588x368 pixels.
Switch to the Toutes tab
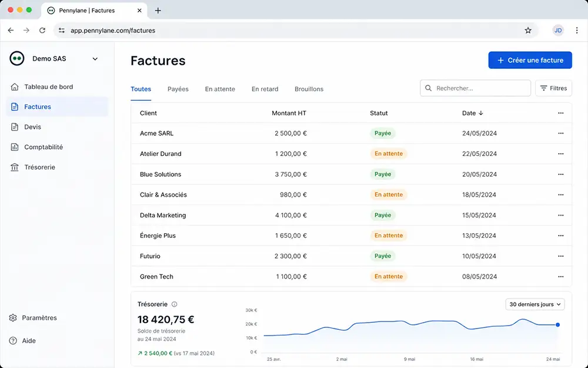(141, 89)
